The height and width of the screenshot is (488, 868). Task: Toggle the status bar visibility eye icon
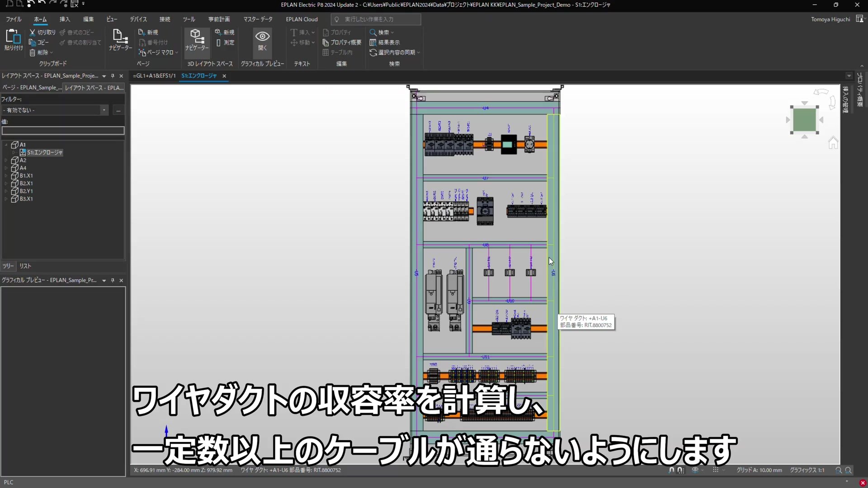pos(695,470)
